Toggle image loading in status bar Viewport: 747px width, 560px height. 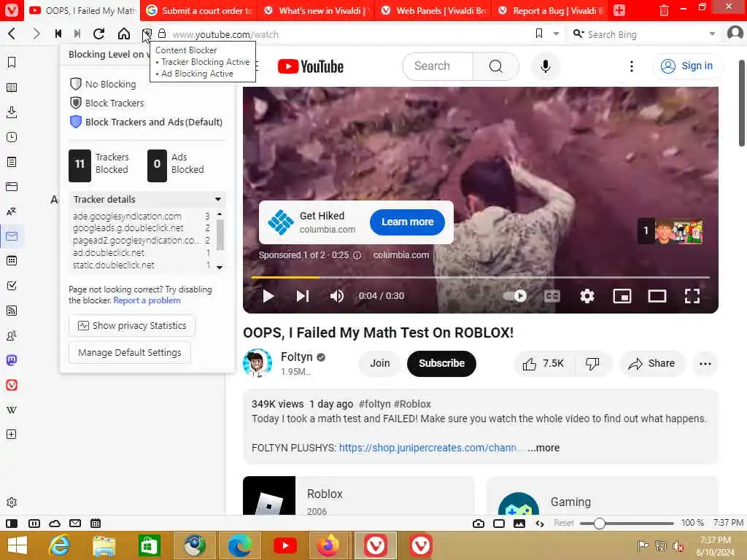(519, 524)
